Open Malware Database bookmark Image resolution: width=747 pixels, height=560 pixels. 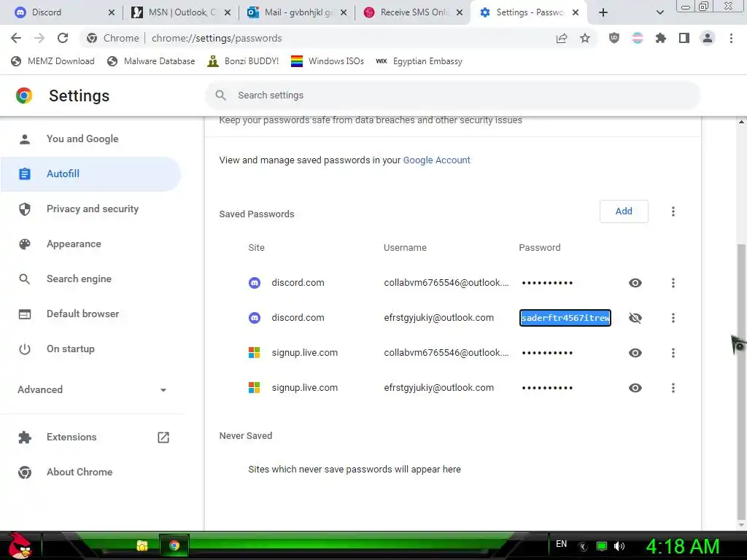[152, 61]
